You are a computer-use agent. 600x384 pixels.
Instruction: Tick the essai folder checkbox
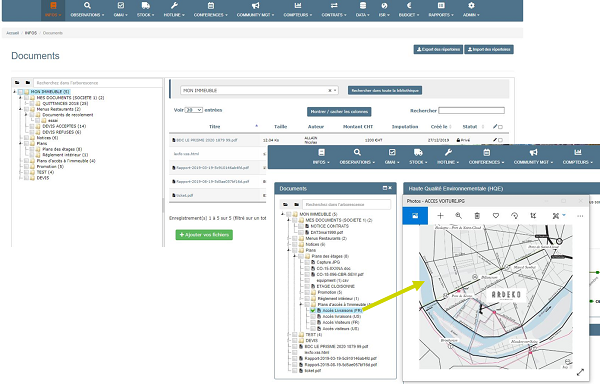(x=38, y=120)
